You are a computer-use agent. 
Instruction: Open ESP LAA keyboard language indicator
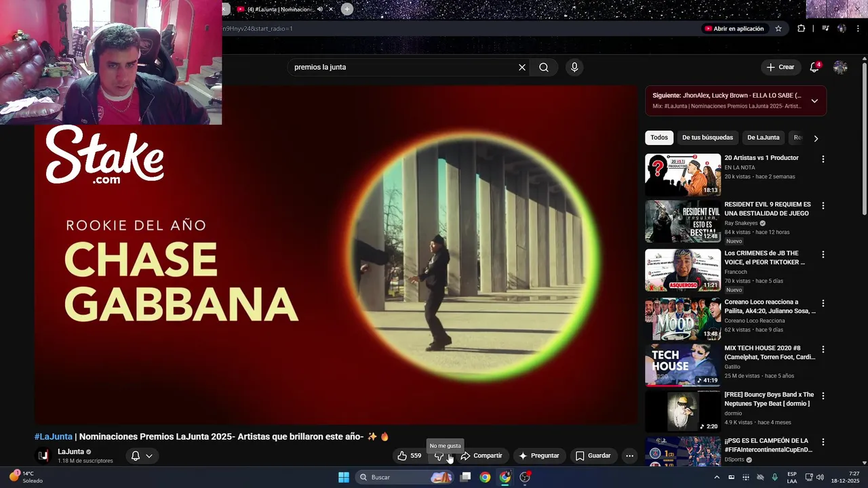(792, 477)
